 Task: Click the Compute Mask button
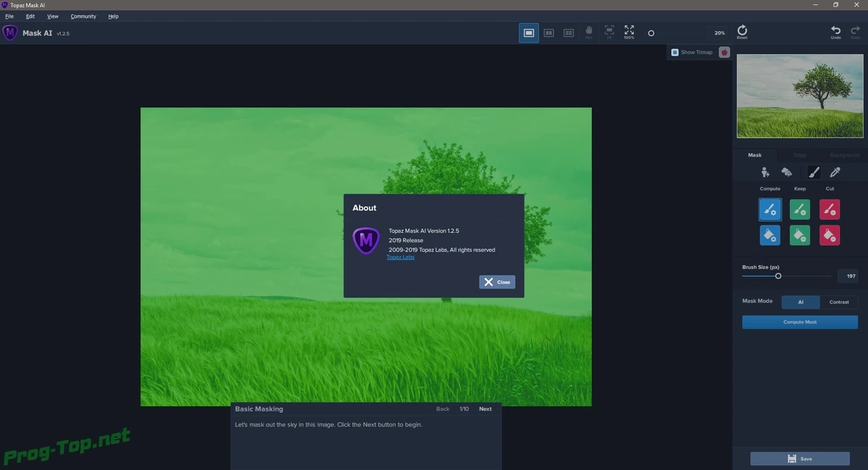tap(800, 322)
